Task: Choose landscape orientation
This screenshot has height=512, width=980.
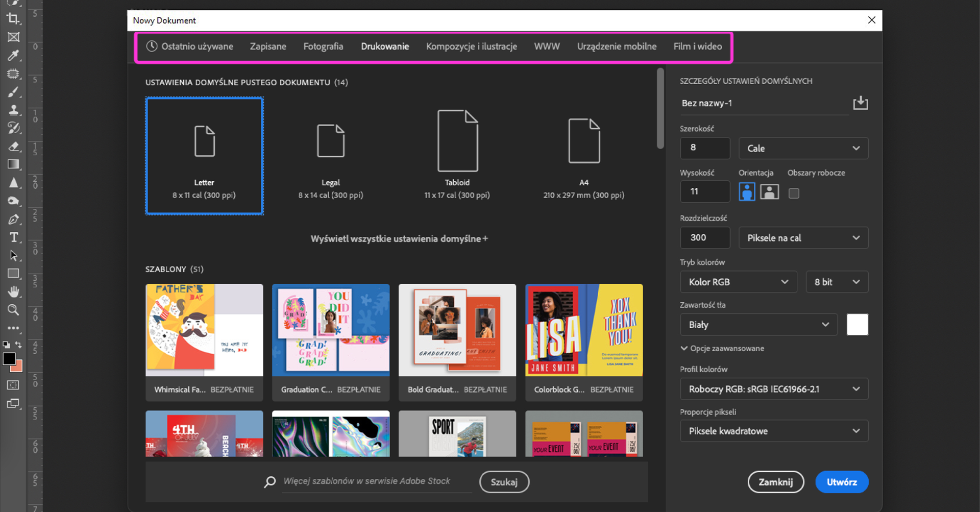Action: coord(769,192)
